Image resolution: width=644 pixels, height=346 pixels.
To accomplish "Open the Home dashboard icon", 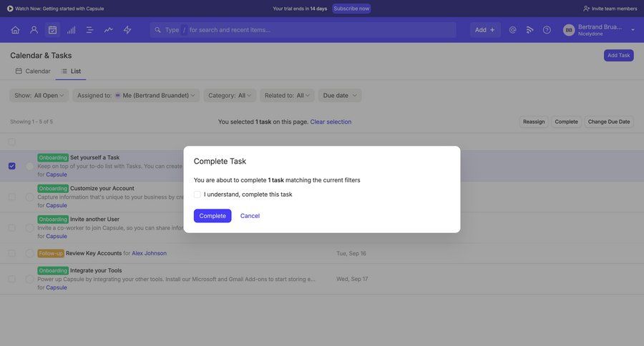I will pos(15,30).
